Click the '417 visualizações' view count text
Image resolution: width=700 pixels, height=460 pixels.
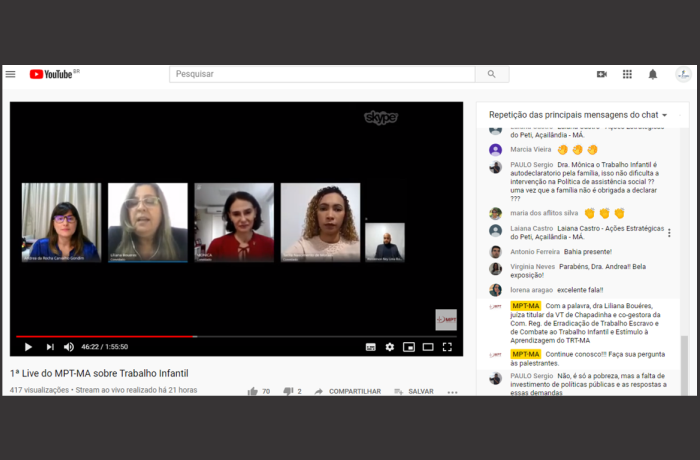[39, 390]
